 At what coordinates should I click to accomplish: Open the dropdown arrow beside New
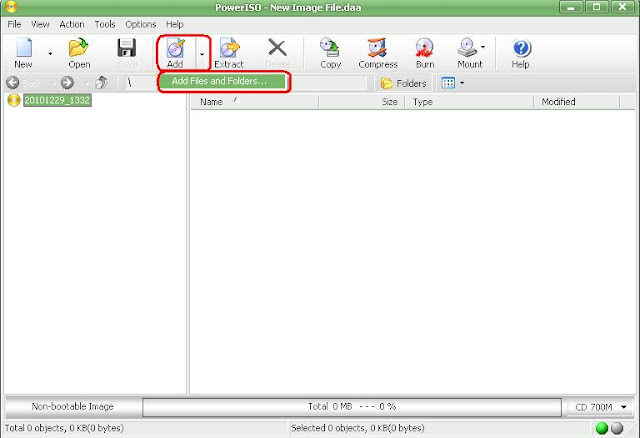point(50,53)
